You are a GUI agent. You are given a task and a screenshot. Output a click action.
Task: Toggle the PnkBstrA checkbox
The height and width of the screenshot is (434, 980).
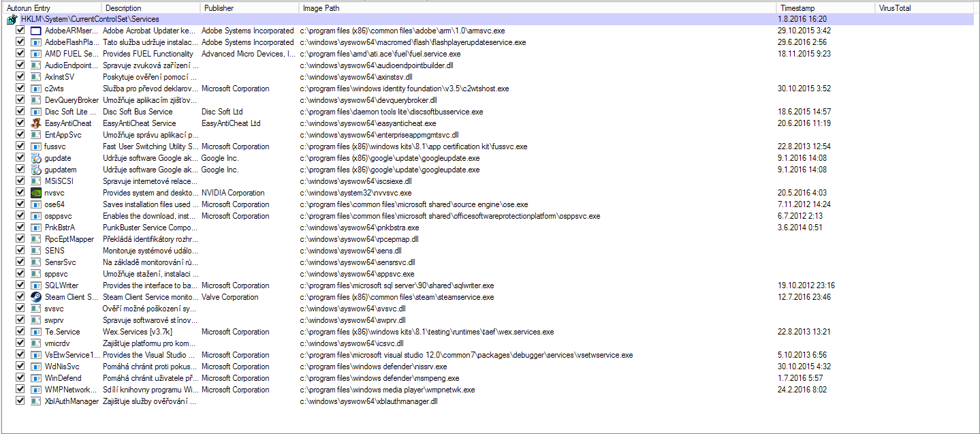[x=20, y=228]
